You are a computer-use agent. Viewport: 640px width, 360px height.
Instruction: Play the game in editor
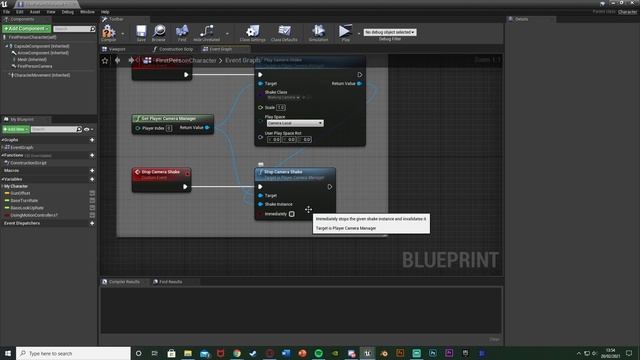[x=345, y=32]
